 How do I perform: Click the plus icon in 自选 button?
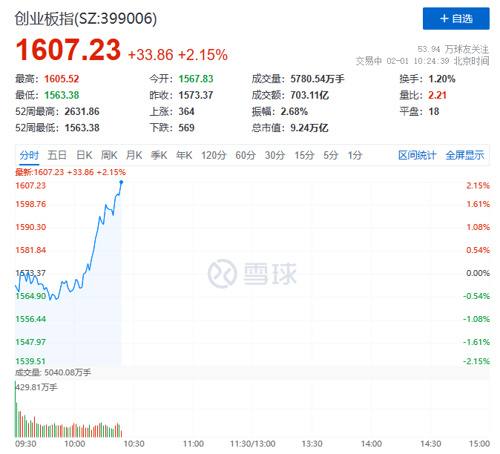[x=444, y=19]
